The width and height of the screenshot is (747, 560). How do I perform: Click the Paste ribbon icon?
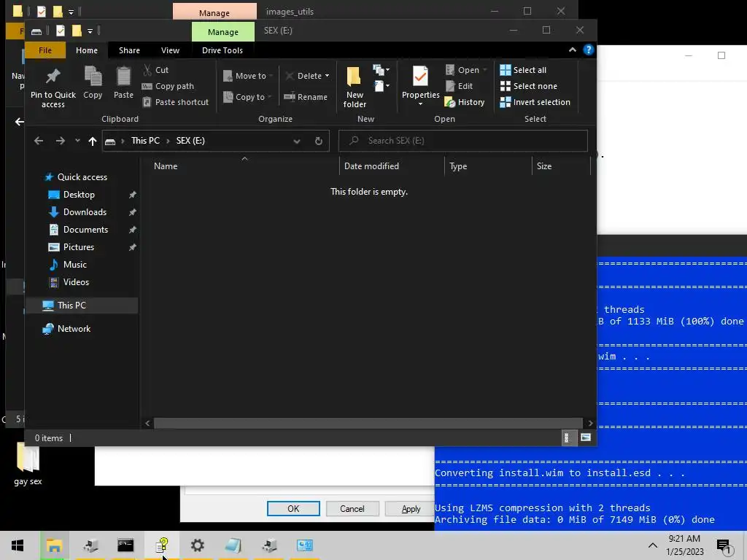[x=123, y=76]
